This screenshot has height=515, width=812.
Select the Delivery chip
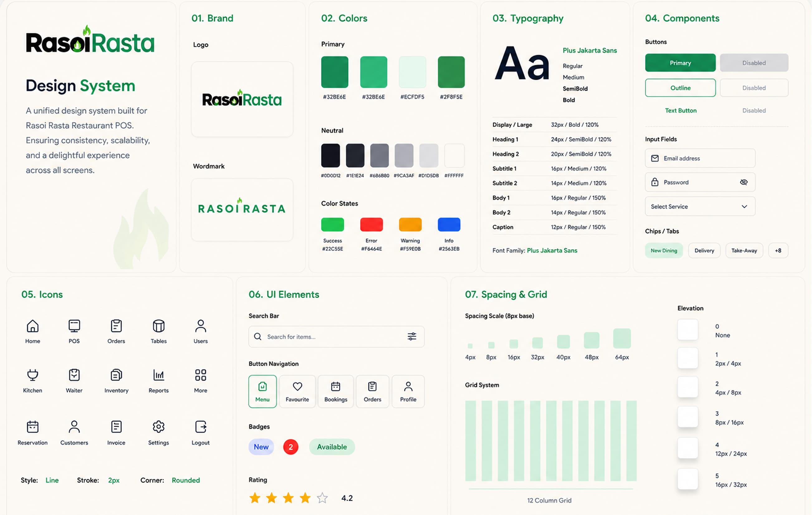(704, 251)
